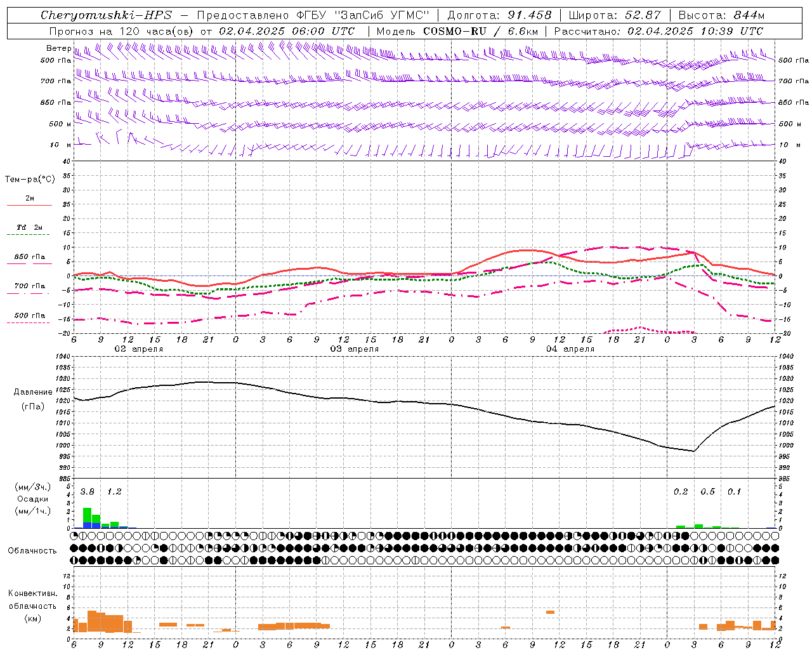Click the Td 2м dew point legend label
The height and width of the screenshot is (650, 812).
[x=30, y=227]
